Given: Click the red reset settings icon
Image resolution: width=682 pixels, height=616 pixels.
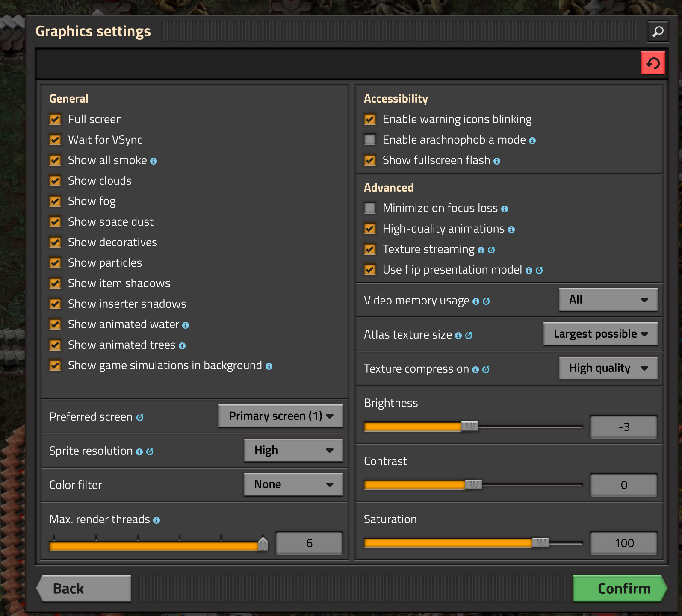Looking at the screenshot, I should pos(652,63).
